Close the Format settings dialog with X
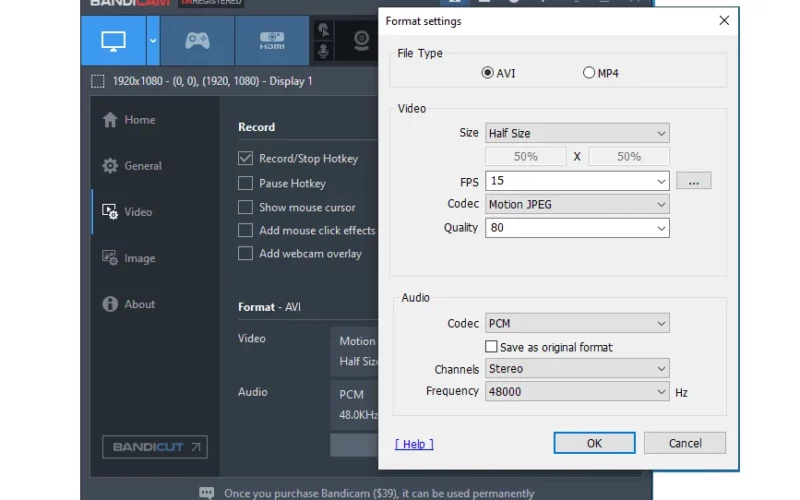Viewport: 800px width, 500px height. [x=724, y=20]
